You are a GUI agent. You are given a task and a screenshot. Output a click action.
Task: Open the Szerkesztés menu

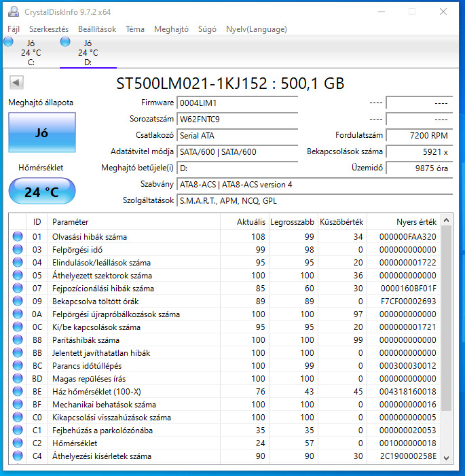tap(49, 29)
